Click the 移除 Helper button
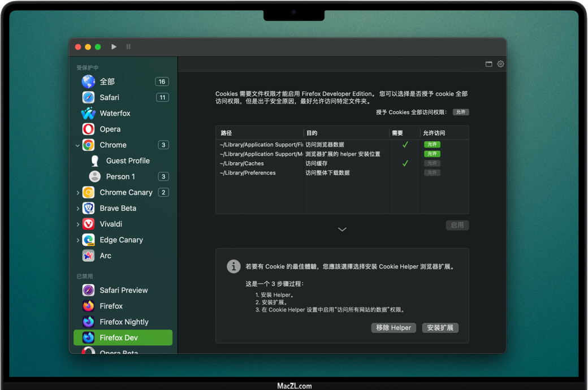Image resolution: width=588 pixels, height=390 pixels. 394,328
